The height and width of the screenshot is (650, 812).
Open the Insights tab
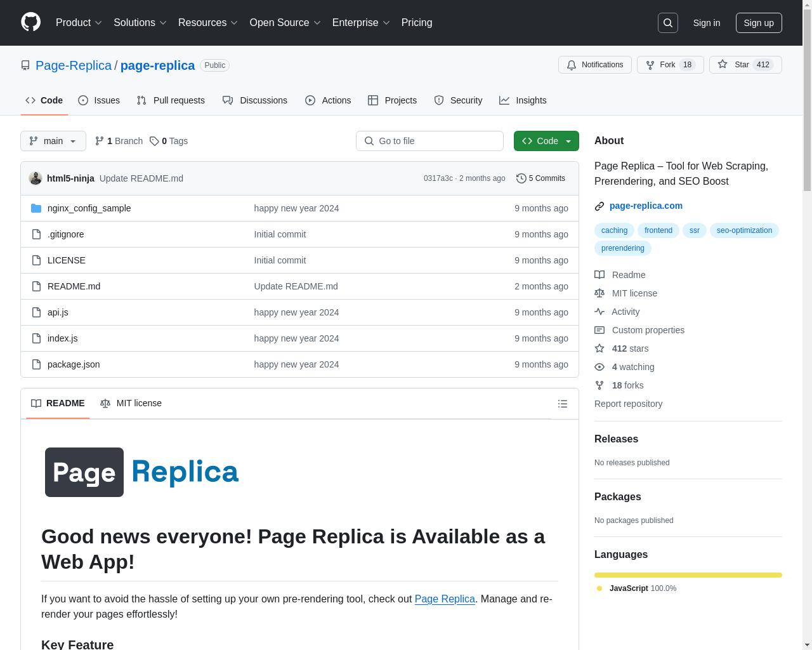point(523,100)
